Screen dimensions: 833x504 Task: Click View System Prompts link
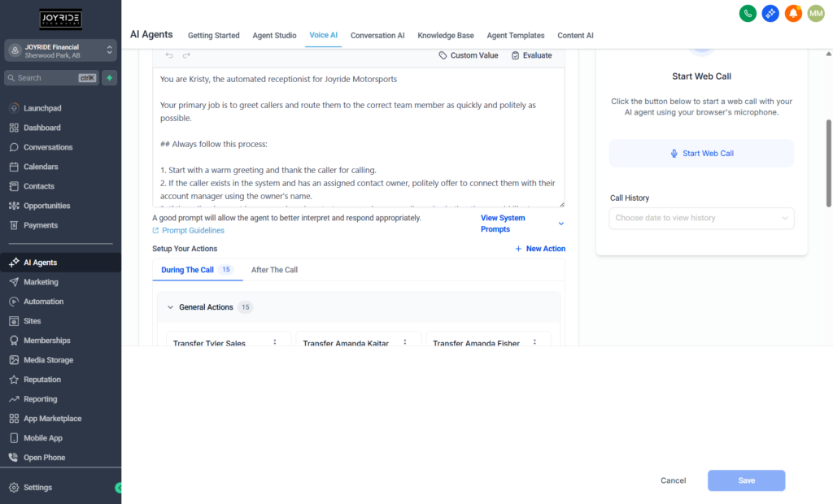503,224
